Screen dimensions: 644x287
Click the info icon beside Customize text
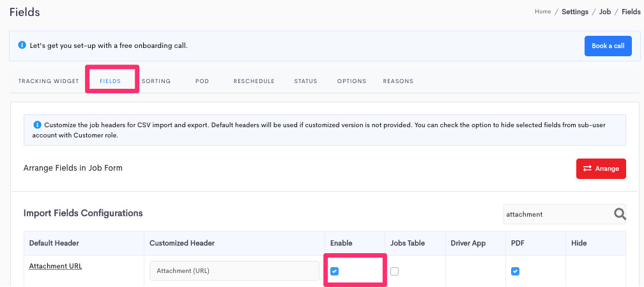37,125
